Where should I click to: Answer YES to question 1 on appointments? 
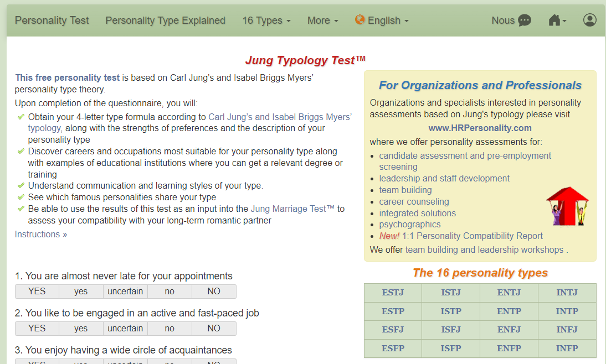37,292
